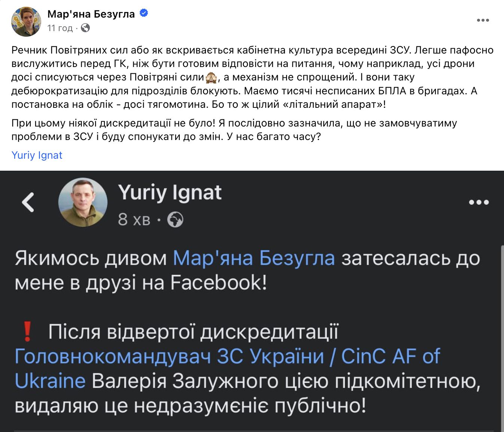This screenshot has width=504, height=432.
Task: Click Yuriy Ignat's round avatar photo
Action: (x=83, y=202)
